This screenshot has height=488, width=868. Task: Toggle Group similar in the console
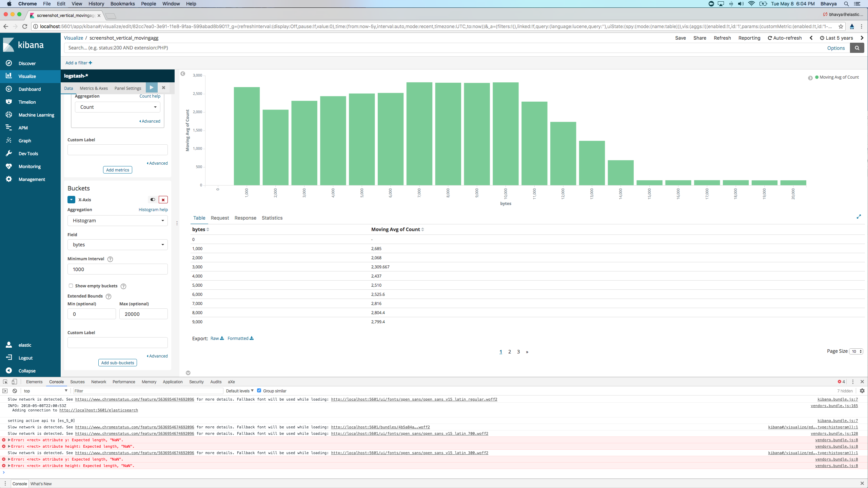259,390
